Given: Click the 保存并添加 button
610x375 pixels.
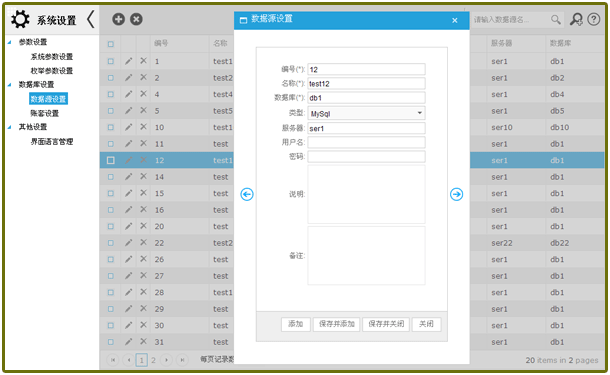Looking at the screenshot, I should (337, 324).
